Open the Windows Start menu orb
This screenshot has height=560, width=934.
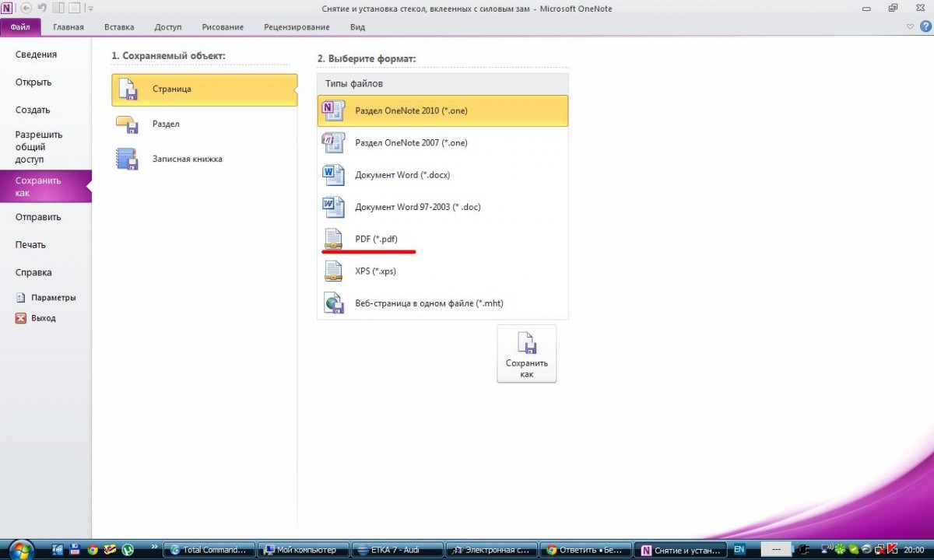coord(21,549)
